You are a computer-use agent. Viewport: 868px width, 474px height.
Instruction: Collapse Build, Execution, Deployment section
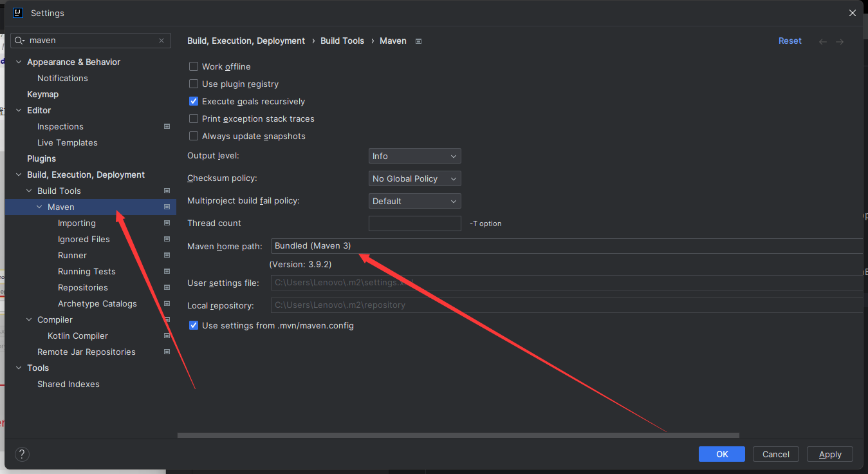tap(19, 175)
